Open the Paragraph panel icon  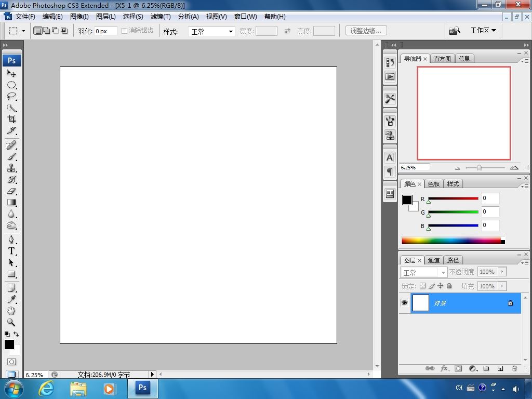[390, 171]
